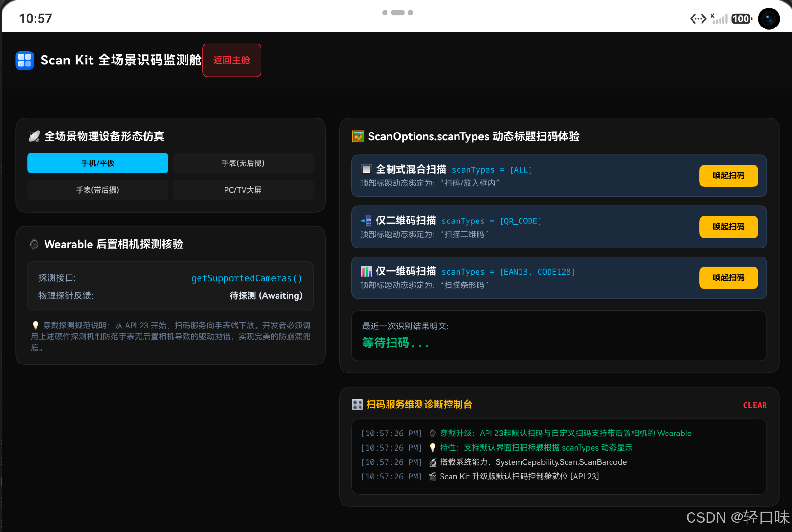The height and width of the screenshot is (532, 792).
Task: Click the front camera circle icon
Action: click(769, 18)
